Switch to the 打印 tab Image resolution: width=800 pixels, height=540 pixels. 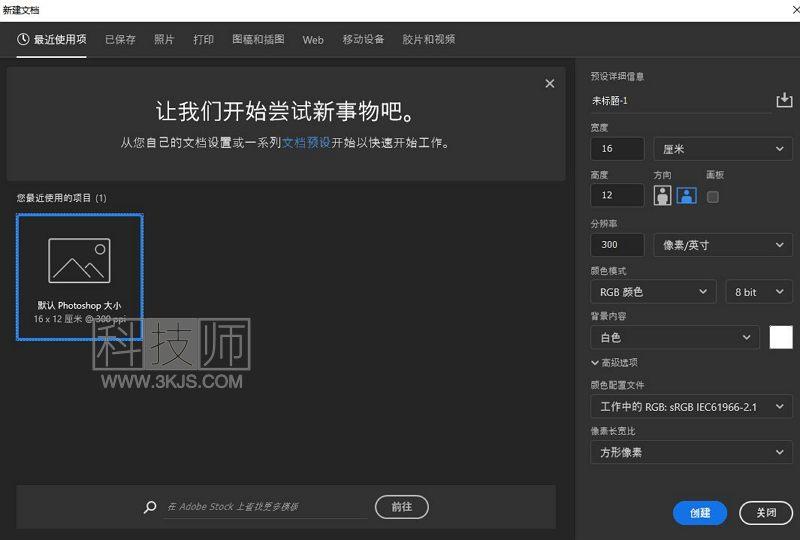203,39
